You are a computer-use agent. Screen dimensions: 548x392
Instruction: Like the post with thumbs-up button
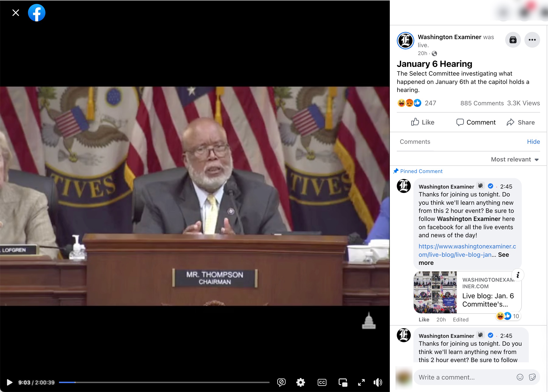click(423, 122)
